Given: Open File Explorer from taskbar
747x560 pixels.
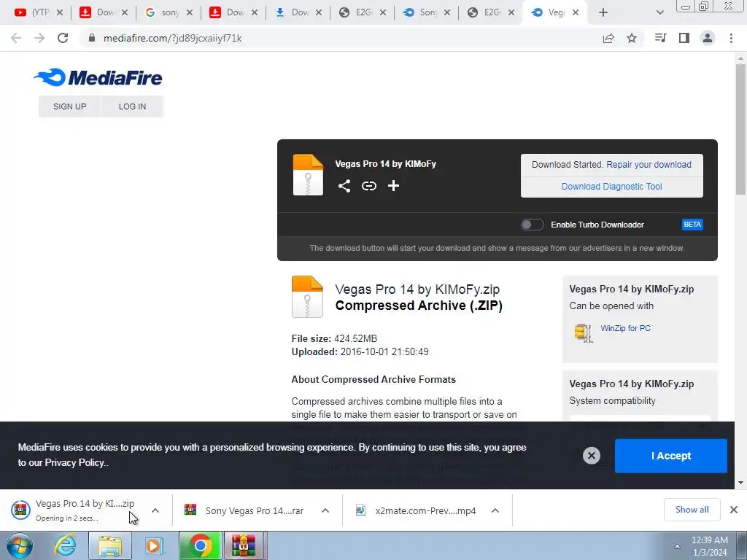Looking at the screenshot, I should pyautogui.click(x=110, y=545).
